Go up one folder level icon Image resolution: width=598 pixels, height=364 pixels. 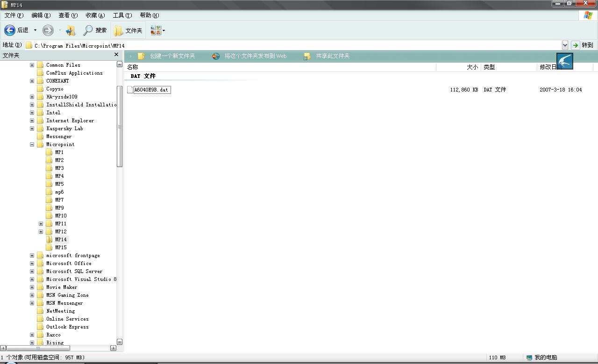[x=71, y=30]
